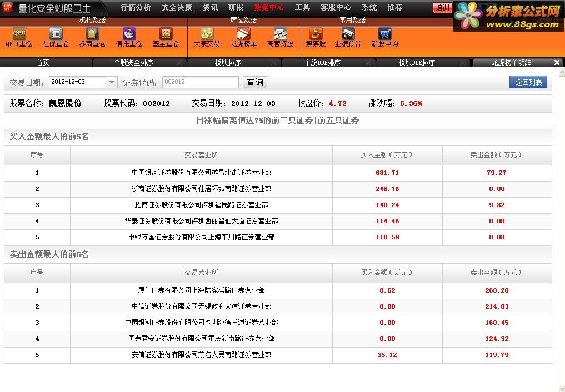Switch to 板块DDE排序 tab
Image resolution: width=565 pixels, height=392 pixels.
tap(417, 63)
